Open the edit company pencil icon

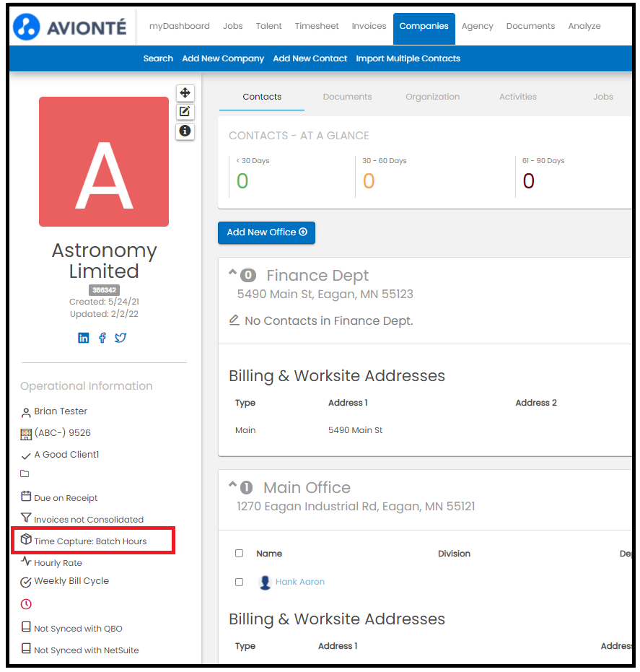pyautogui.click(x=185, y=112)
